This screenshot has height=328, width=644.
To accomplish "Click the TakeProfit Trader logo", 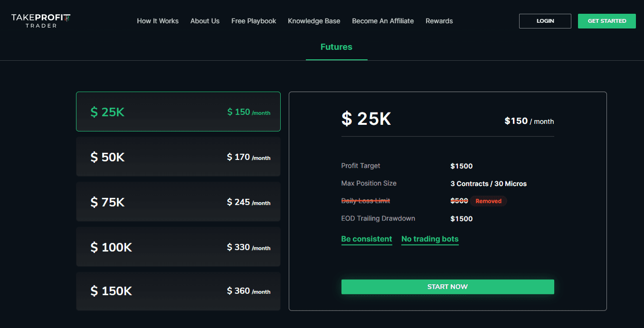I will pyautogui.click(x=40, y=21).
